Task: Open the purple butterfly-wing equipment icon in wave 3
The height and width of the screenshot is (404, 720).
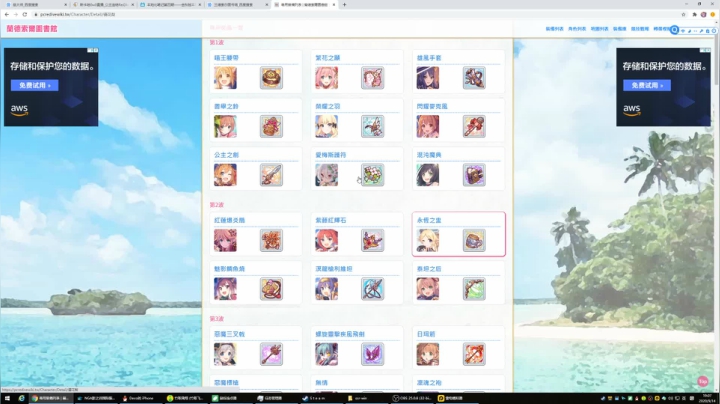Action: (x=372, y=354)
